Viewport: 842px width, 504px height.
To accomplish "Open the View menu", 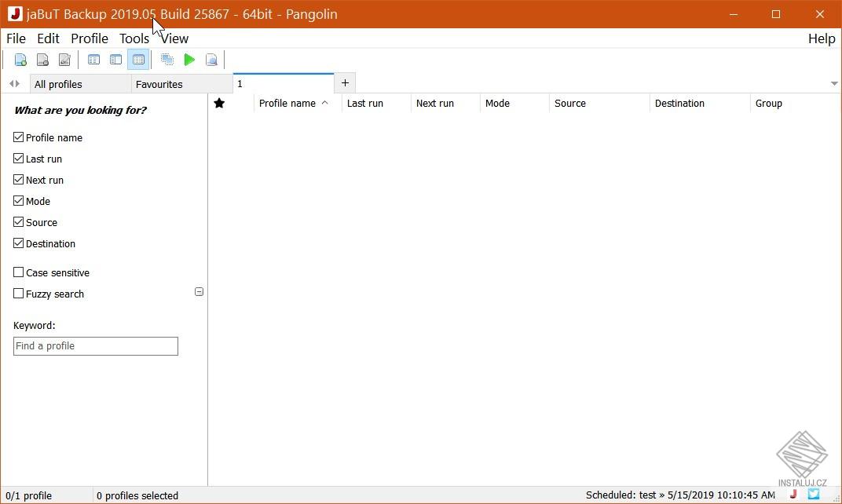I will [x=174, y=38].
